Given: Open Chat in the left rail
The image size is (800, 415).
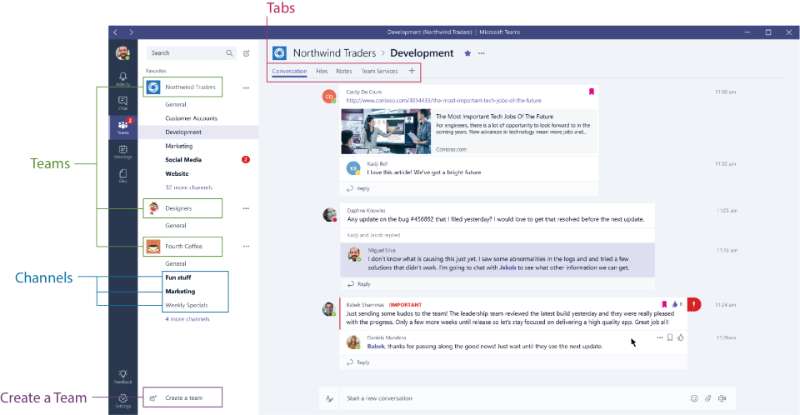Looking at the screenshot, I should click(123, 103).
